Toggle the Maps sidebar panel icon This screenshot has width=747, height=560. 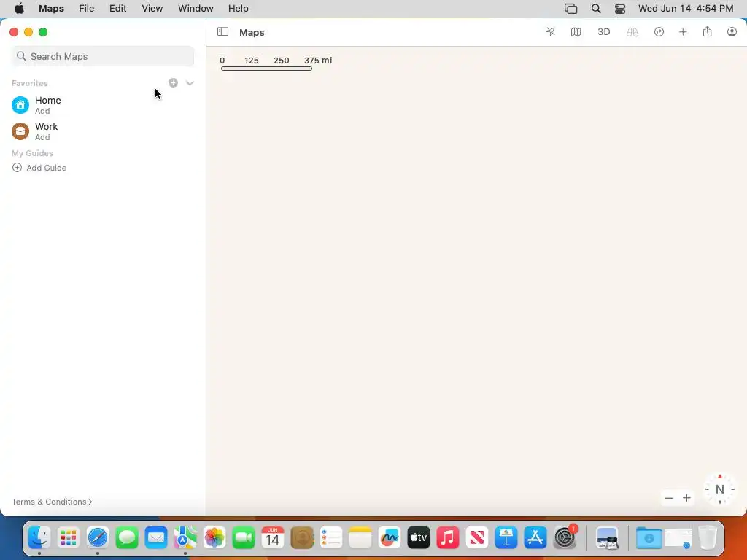click(x=222, y=32)
